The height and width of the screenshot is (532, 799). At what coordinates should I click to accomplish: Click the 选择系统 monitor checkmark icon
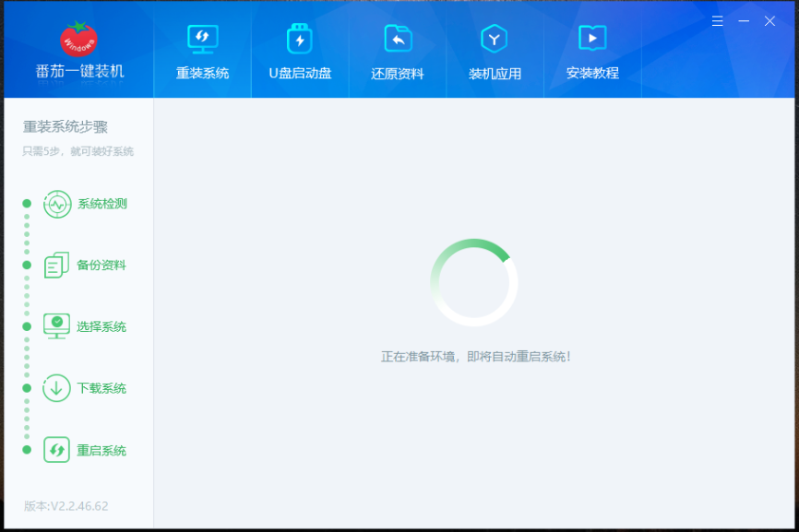(x=56, y=326)
